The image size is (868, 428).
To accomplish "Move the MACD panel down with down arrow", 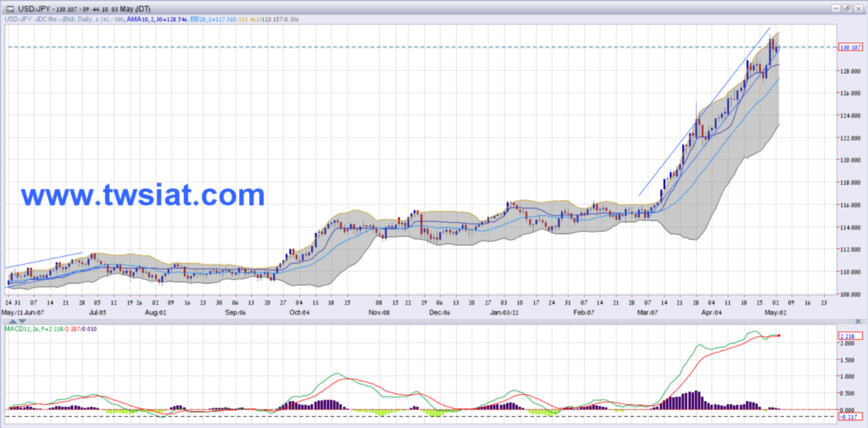I will point(22,321).
